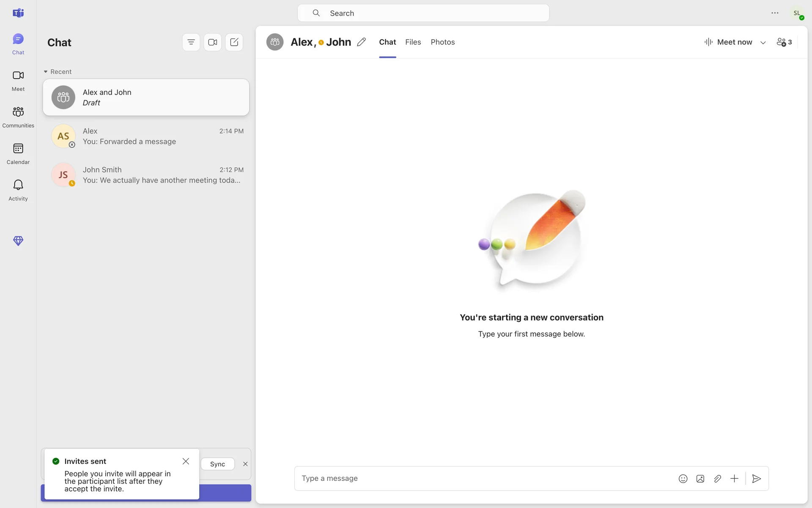Click the Sync button
Image resolution: width=812 pixels, height=508 pixels.
(217, 464)
